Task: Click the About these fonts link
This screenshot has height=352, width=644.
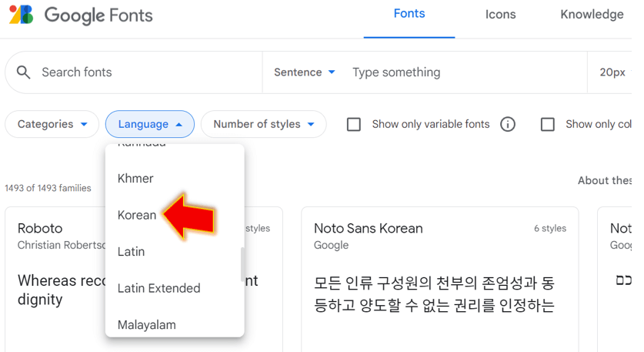Action: (605, 180)
